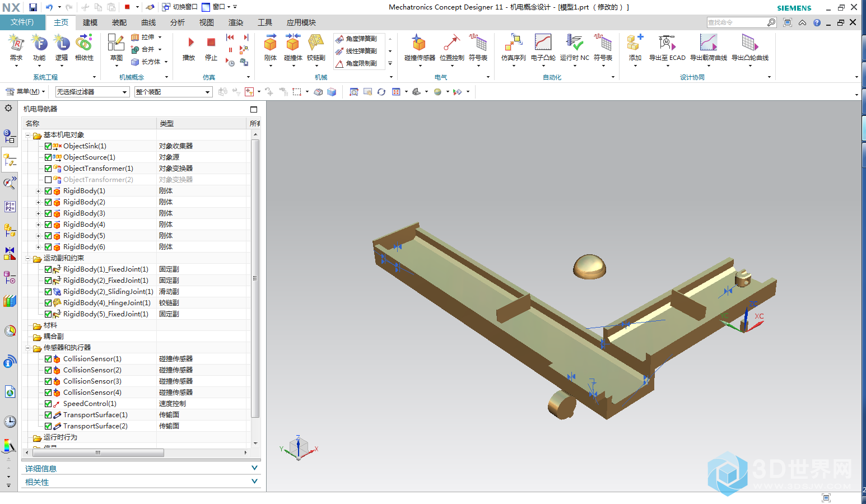Open the 符号表 in 电气 group
The width and height of the screenshot is (866, 504).
point(478,47)
